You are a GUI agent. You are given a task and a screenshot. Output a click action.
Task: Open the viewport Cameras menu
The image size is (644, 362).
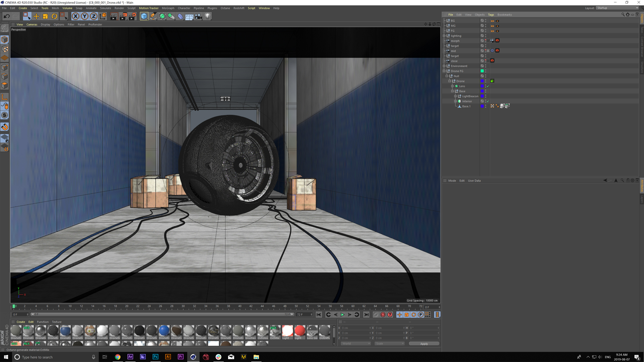(x=32, y=24)
